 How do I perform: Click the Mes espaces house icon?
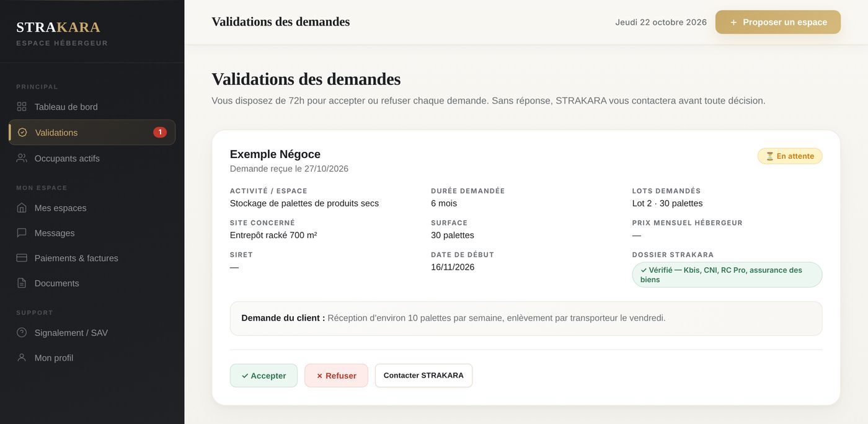pos(22,208)
